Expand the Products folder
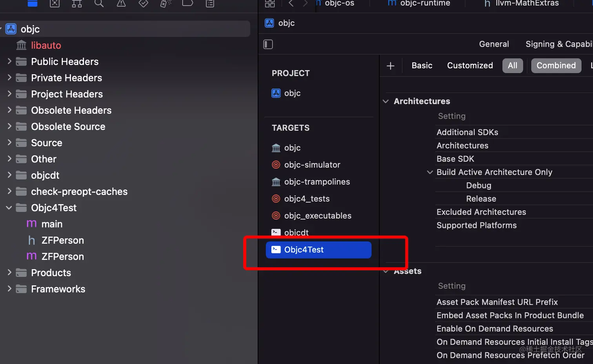Screen dimensions: 593x364 9,273
